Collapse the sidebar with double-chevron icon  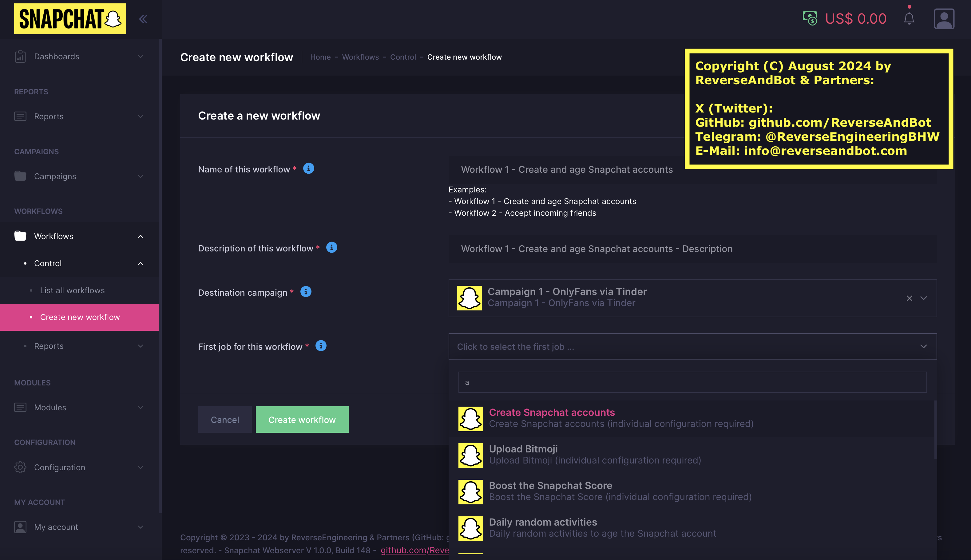(143, 19)
